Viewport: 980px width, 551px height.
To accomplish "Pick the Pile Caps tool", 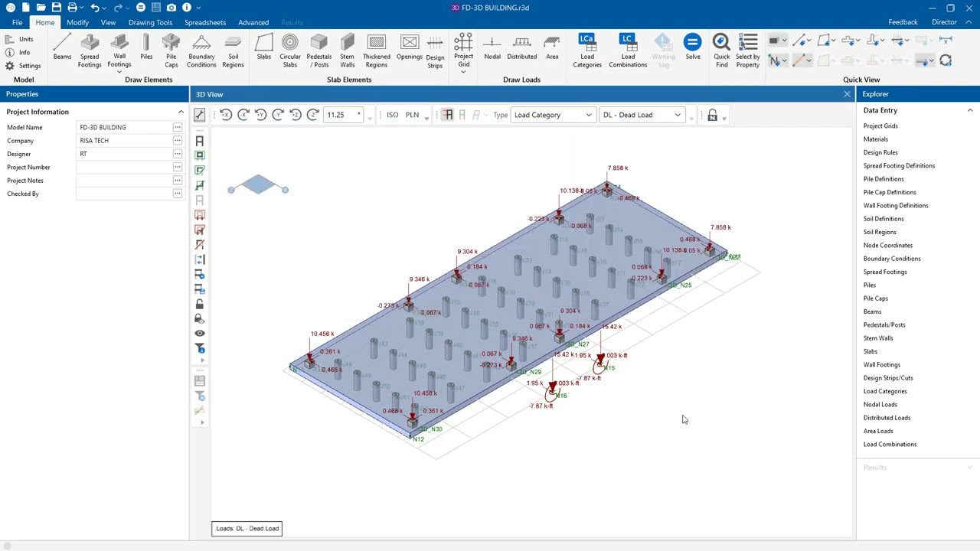I will pos(171,51).
